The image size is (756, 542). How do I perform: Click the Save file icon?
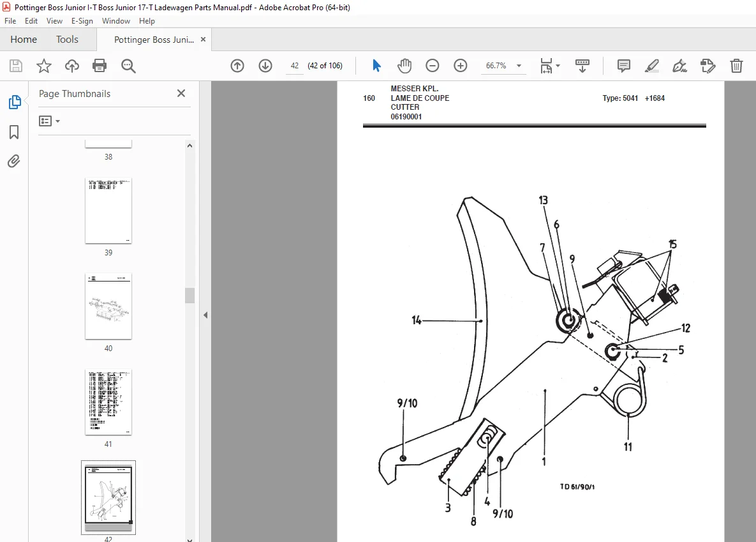(x=16, y=66)
